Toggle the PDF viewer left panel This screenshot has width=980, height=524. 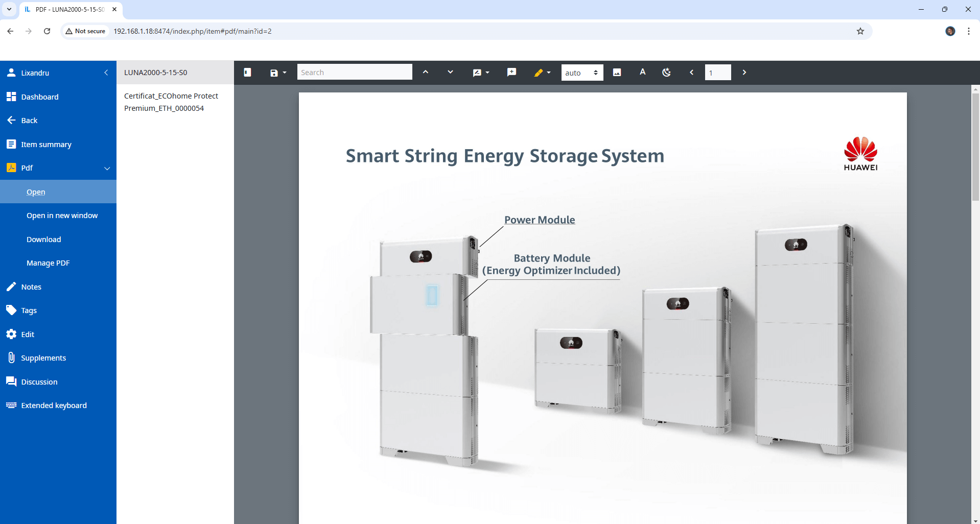pos(247,73)
